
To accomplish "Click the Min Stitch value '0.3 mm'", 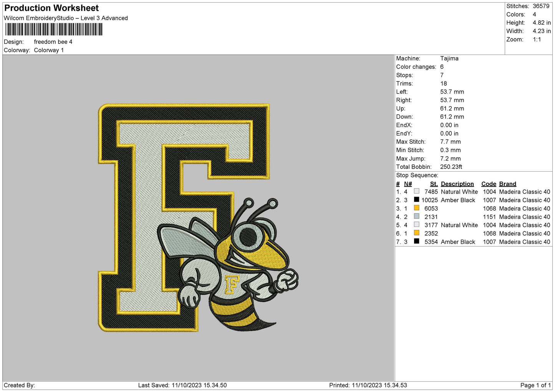I will (451, 150).
